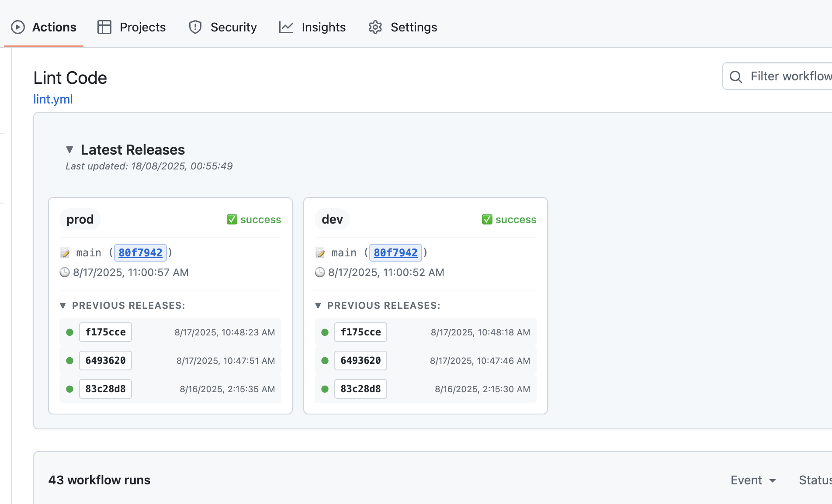Click the success checkmark on prod card

click(x=232, y=219)
